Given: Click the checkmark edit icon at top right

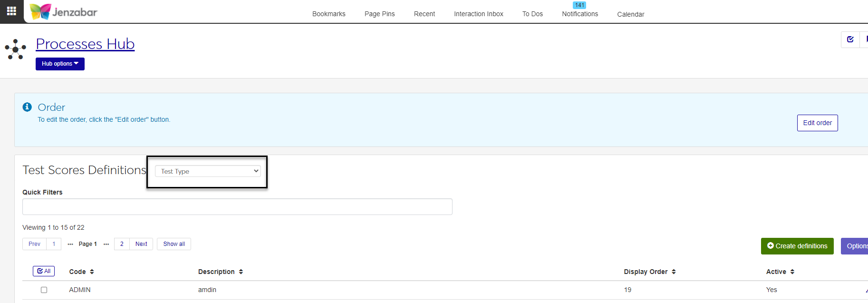Looking at the screenshot, I should pos(850,39).
